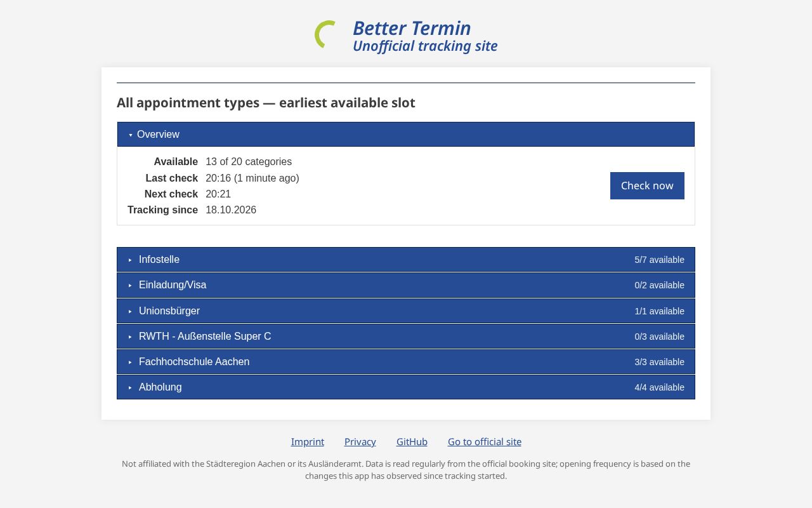Open the Privacy link
The height and width of the screenshot is (508, 812).
point(360,442)
